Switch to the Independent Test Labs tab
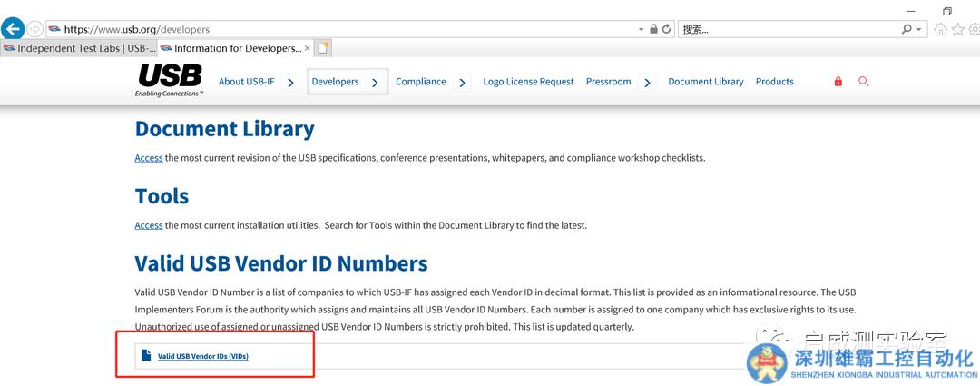Screen dimensions: 980x386 pyautogui.click(x=79, y=48)
